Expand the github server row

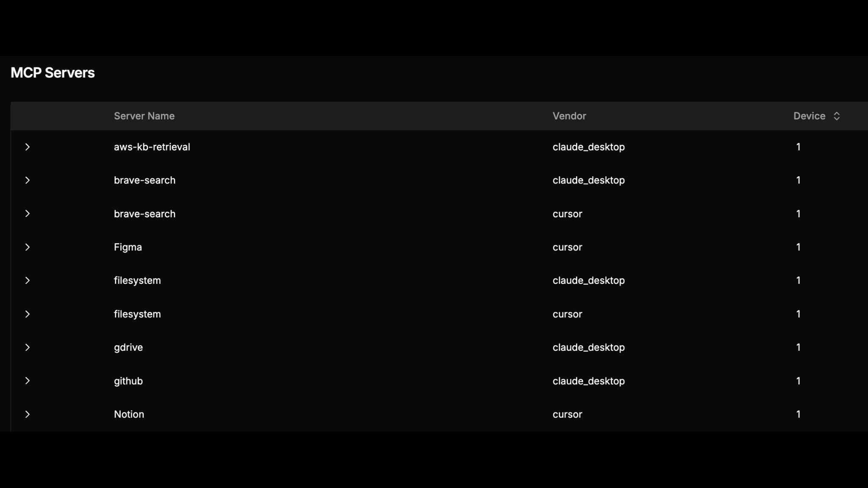(x=28, y=381)
